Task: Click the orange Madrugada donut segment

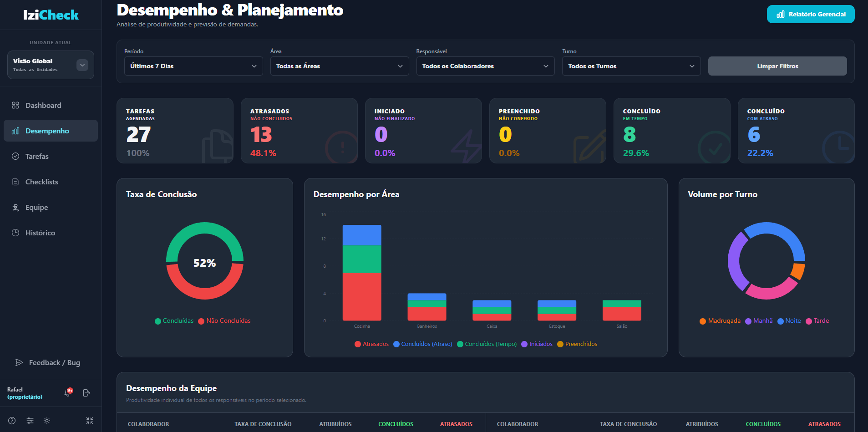Action: click(x=798, y=271)
